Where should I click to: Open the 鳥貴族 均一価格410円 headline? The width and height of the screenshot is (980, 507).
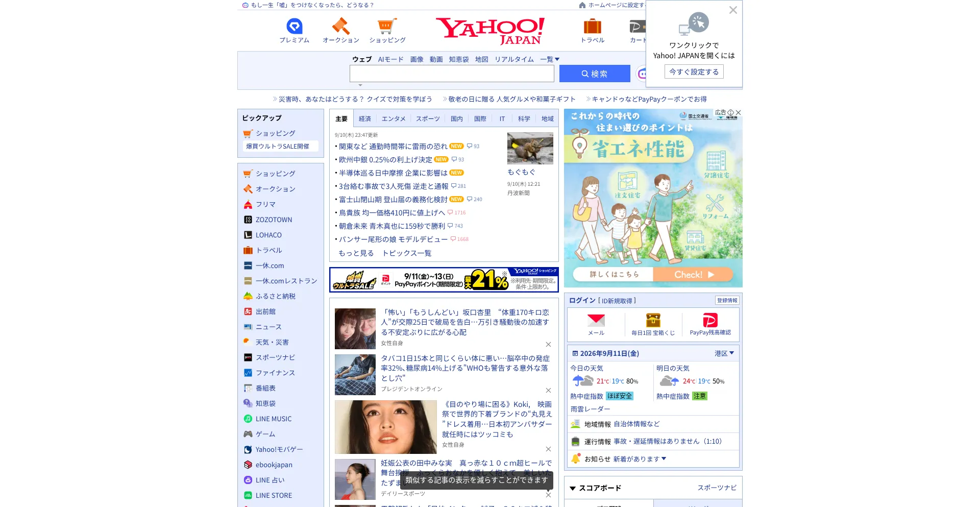(x=392, y=213)
